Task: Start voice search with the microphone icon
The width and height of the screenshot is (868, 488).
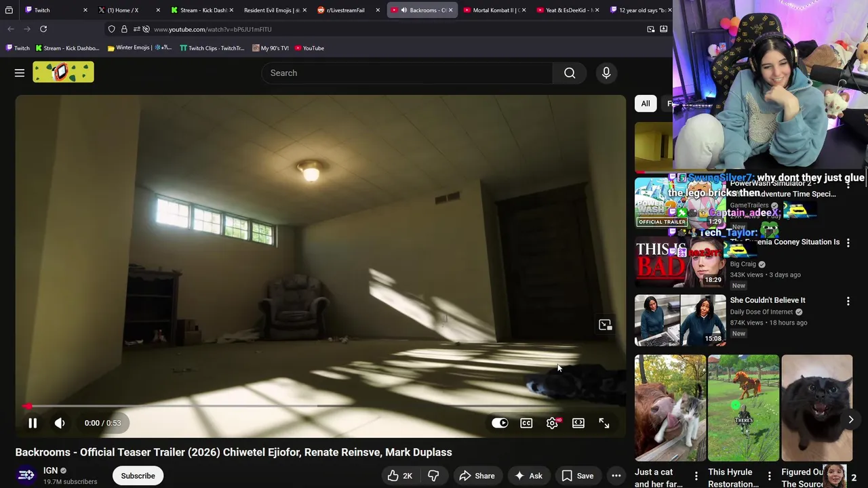Action: pos(606,73)
